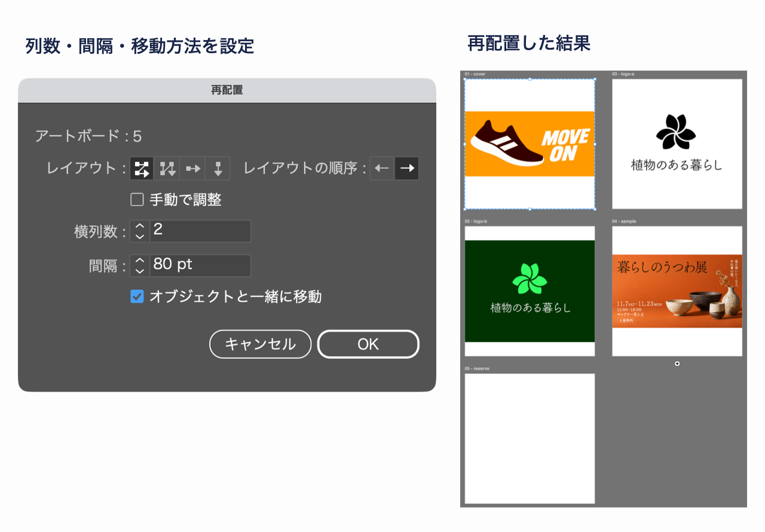
Task: Confirm the dialog with OK
Action: click(368, 344)
